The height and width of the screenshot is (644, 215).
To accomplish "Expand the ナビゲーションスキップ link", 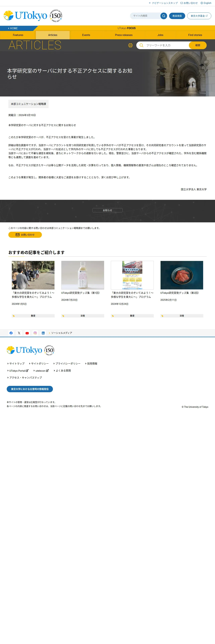I will pyautogui.click(x=163, y=3).
